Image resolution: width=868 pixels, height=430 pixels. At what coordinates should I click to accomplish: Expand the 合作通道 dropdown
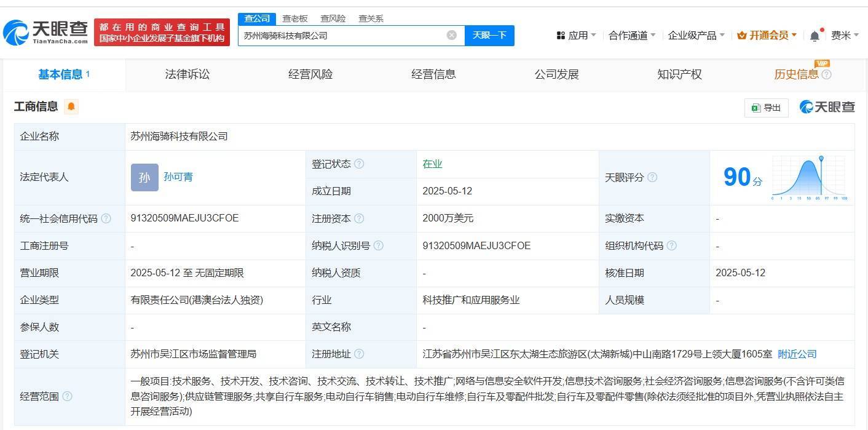pyautogui.click(x=632, y=36)
